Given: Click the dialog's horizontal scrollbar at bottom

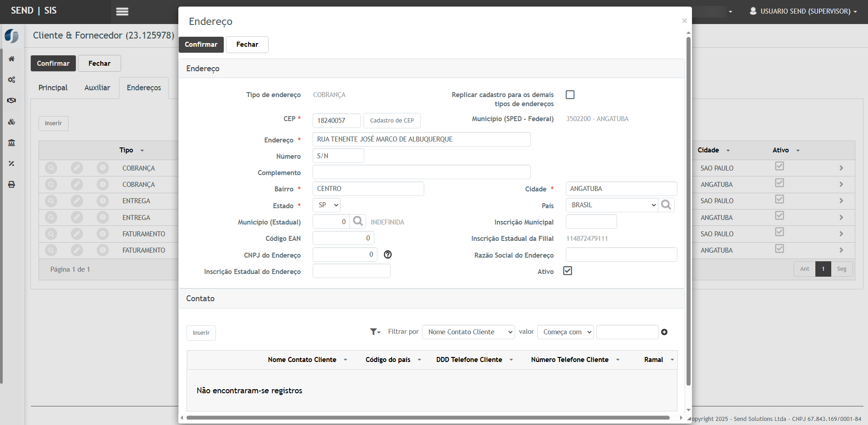Looking at the screenshot, I should tap(427, 418).
